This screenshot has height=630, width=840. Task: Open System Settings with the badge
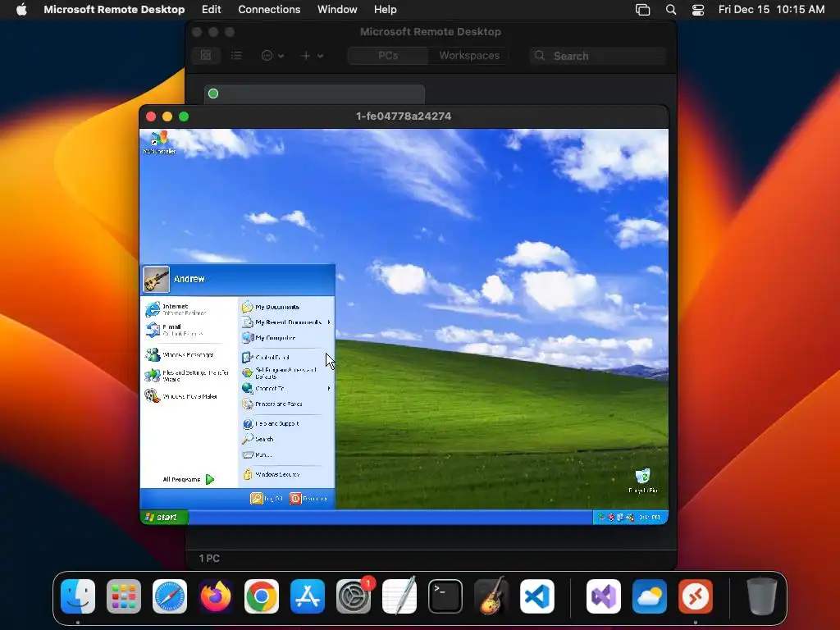[354, 596]
